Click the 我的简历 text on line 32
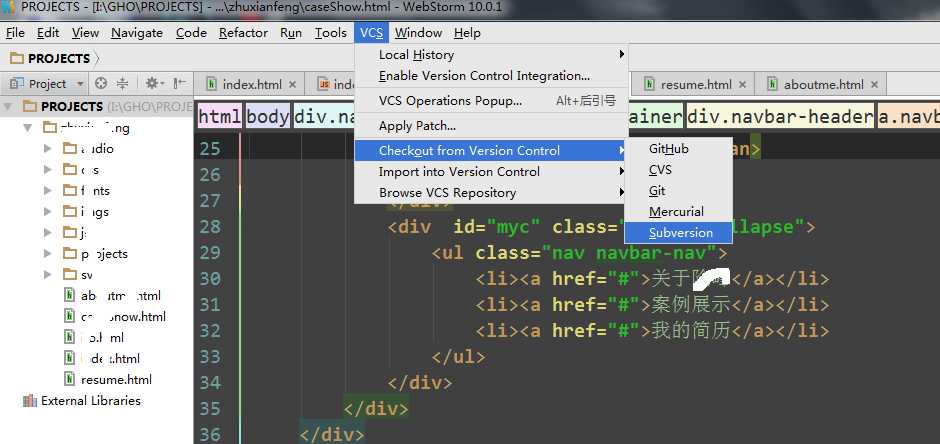940x444 pixels. 691,331
